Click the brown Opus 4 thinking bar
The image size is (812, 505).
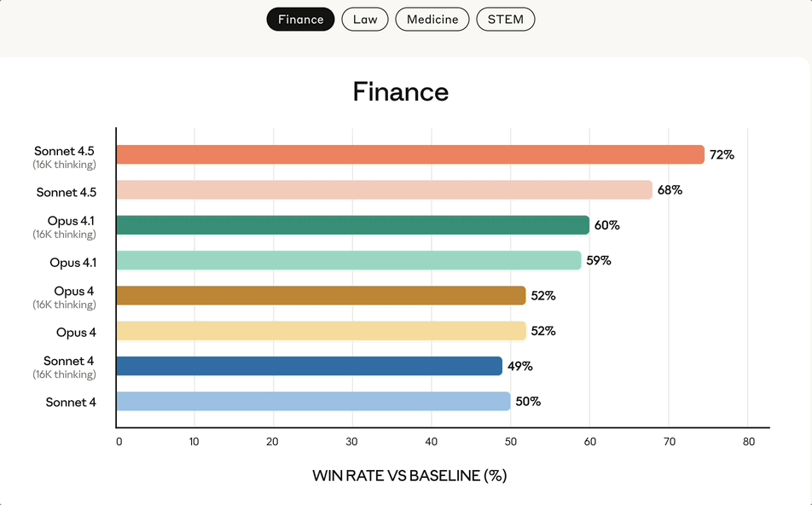pyautogui.click(x=321, y=295)
